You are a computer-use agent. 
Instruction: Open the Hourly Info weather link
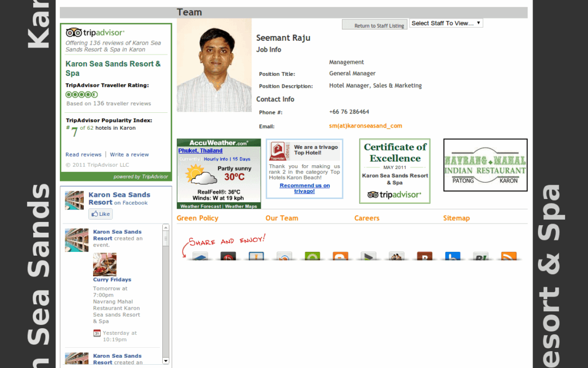(216, 159)
